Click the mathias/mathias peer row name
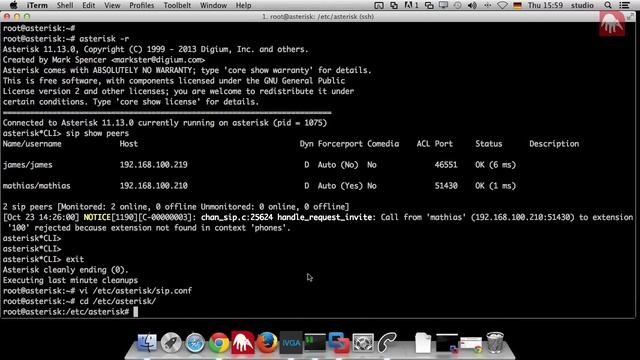This screenshot has height=360, width=640. (x=36, y=186)
